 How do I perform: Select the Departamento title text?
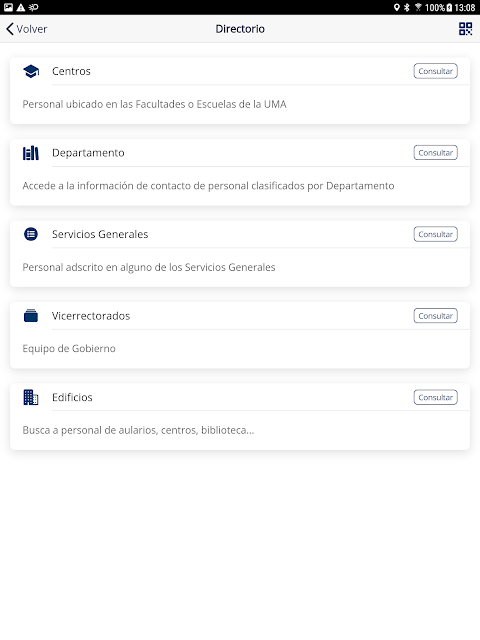click(x=88, y=153)
